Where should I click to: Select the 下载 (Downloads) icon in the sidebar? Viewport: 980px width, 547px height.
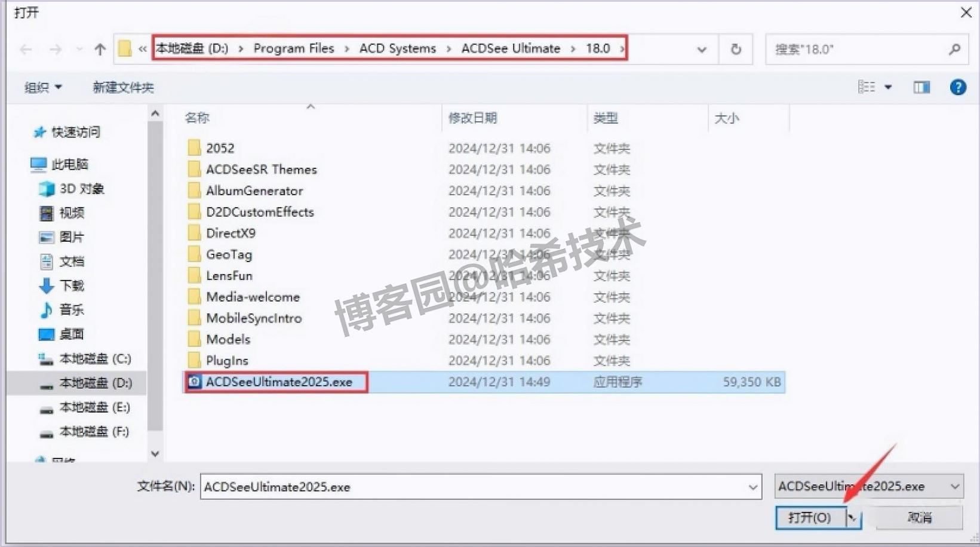(x=47, y=285)
